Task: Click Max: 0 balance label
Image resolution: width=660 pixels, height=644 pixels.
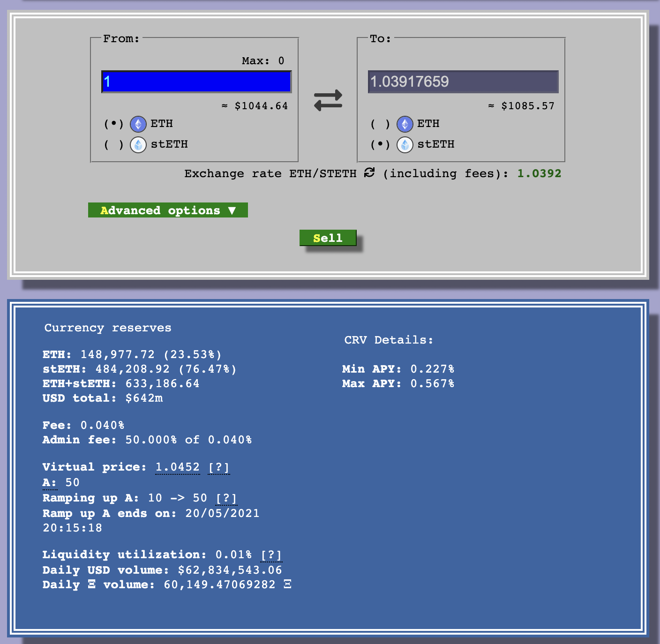Action: pos(263,61)
